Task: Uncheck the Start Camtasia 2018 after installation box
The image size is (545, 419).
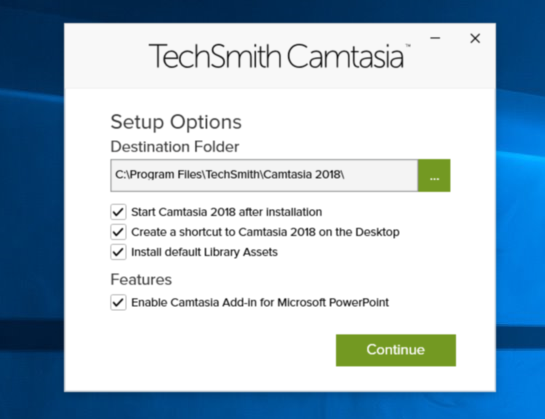Action: click(x=118, y=212)
